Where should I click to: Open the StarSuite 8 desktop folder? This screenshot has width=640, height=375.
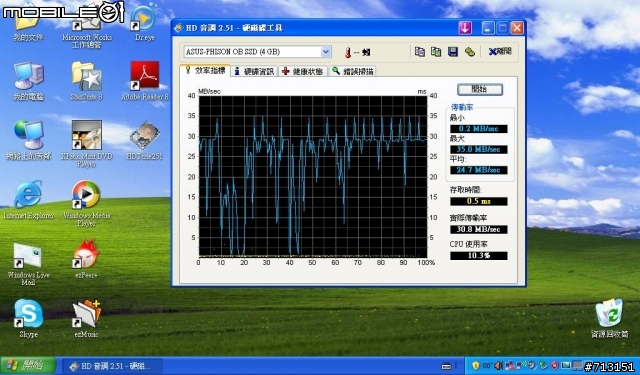click(x=87, y=81)
